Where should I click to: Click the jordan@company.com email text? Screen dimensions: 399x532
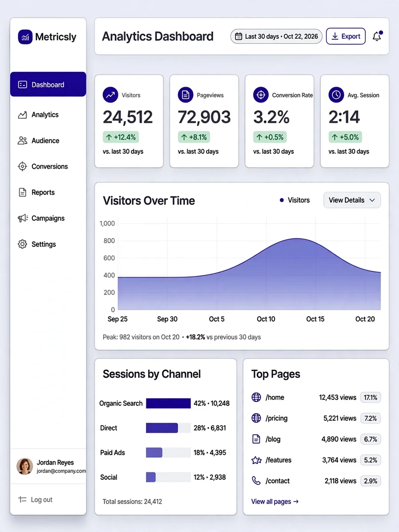click(x=61, y=471)
